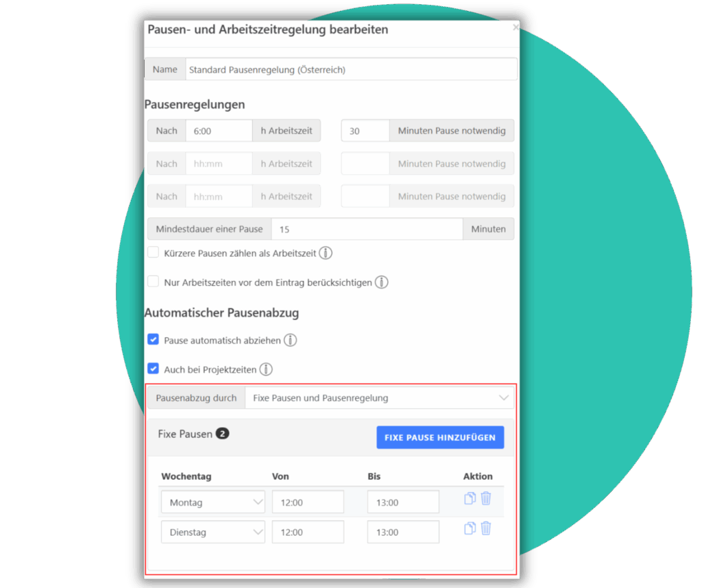Enable Kürzere Pausen zählen als Arbeitszeit checkbox
The height and width of the screenshot is (588, 706).
153,252
